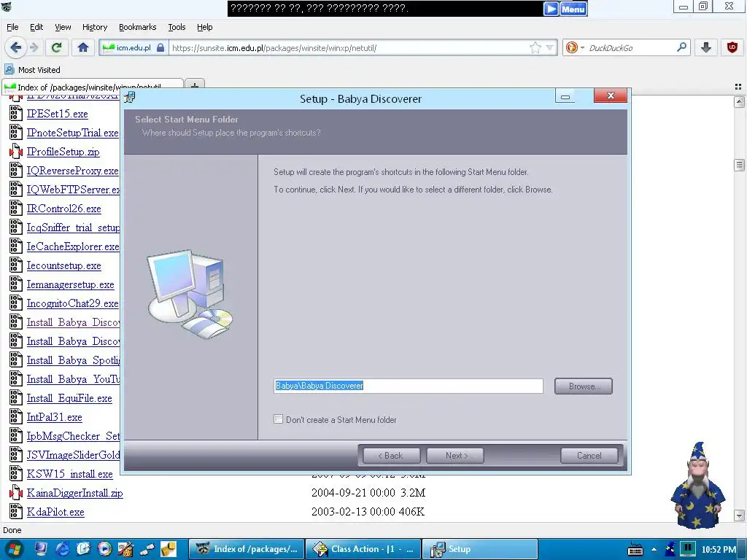
Task: Click the DuckDuckGo search magnifier icon
Action: click(682, 47)
